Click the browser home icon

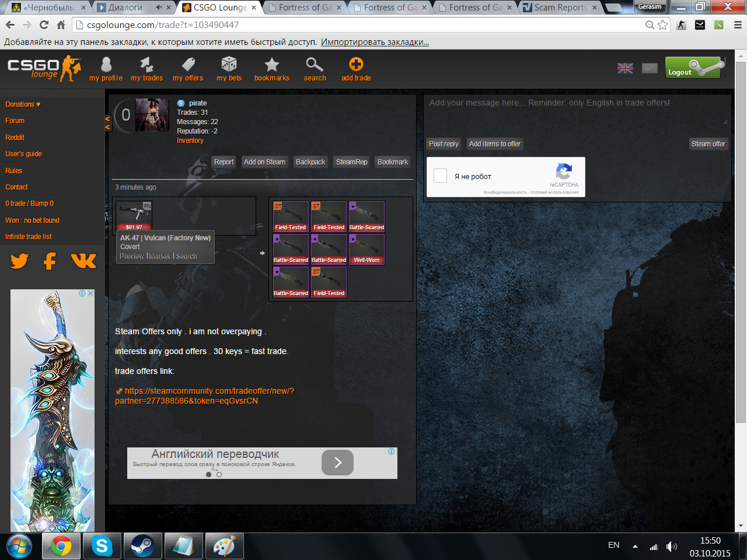[x=61, y=24]
